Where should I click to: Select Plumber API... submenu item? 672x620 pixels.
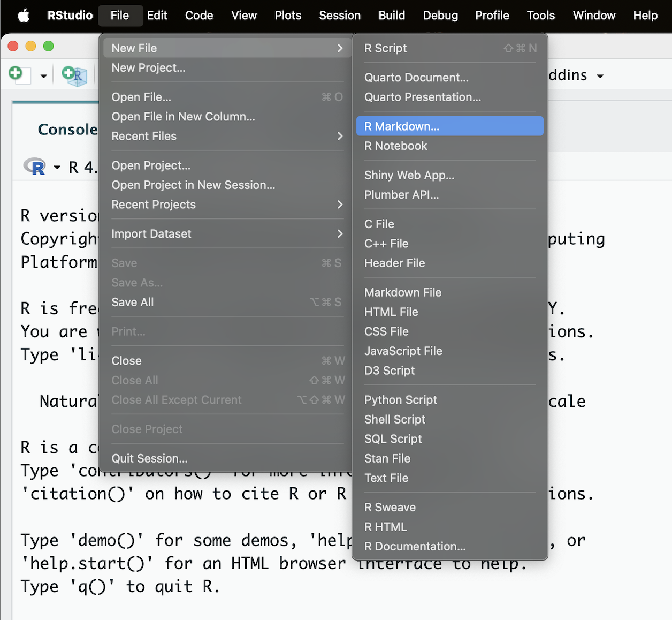[x=450, y=195]
